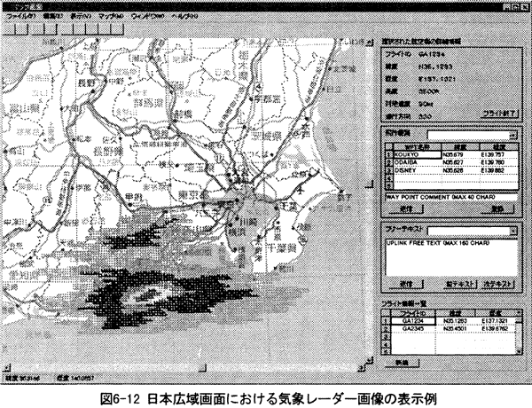
Task: Click 送信 below the waypoint comment field
Action: pyautogui.click(x=406, y=208)
